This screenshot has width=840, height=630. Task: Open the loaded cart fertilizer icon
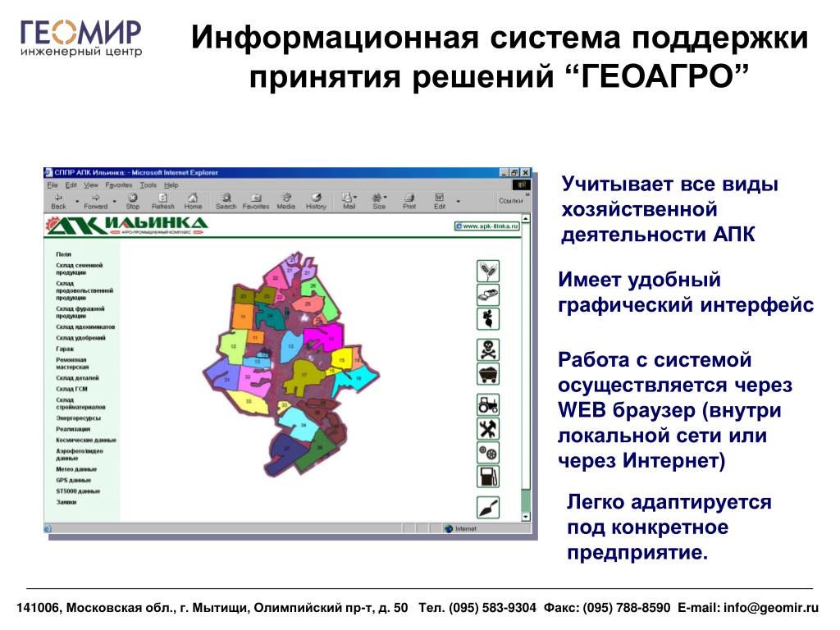(488, 374)
